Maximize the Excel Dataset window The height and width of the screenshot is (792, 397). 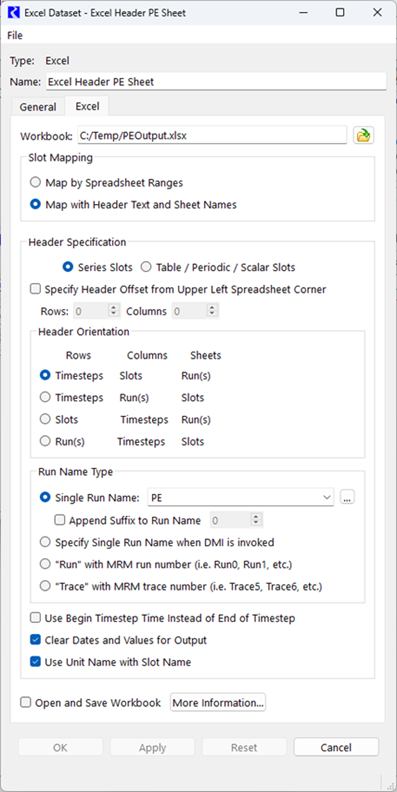click(x=340, y=13)
